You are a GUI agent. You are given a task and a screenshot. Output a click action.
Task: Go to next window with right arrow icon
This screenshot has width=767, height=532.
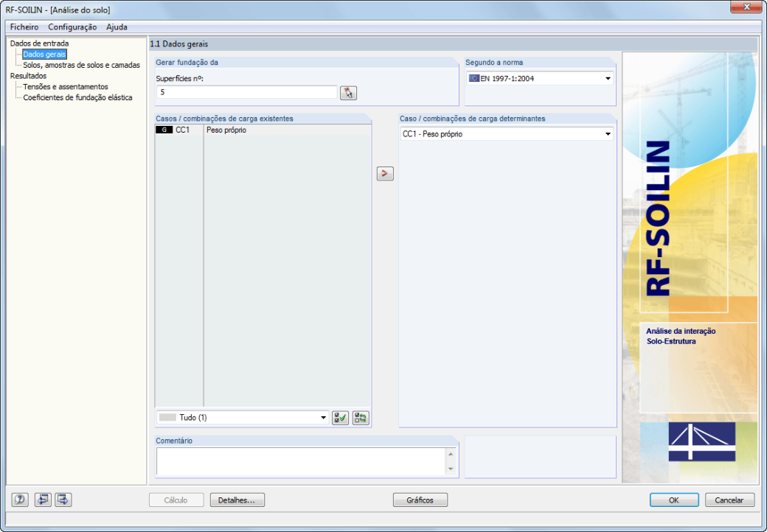coord(63,500)
